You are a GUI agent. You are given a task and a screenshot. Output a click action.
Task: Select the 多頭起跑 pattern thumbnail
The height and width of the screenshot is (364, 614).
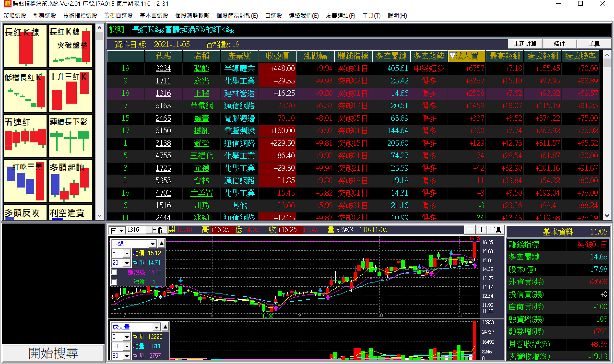[x=70, y=182]
